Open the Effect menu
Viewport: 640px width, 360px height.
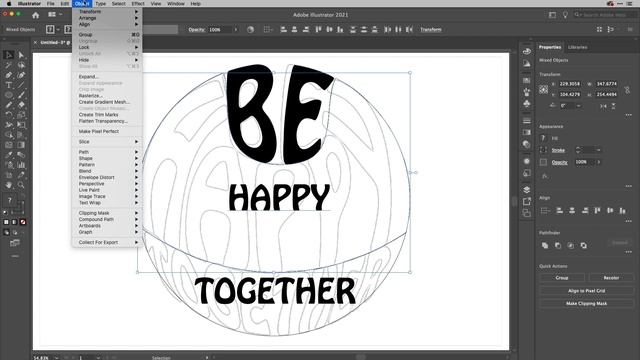pos(138,4)
